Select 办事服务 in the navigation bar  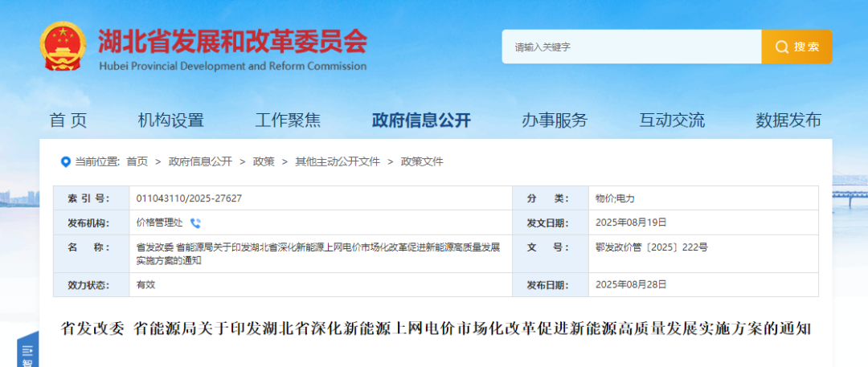coord(555,120)
